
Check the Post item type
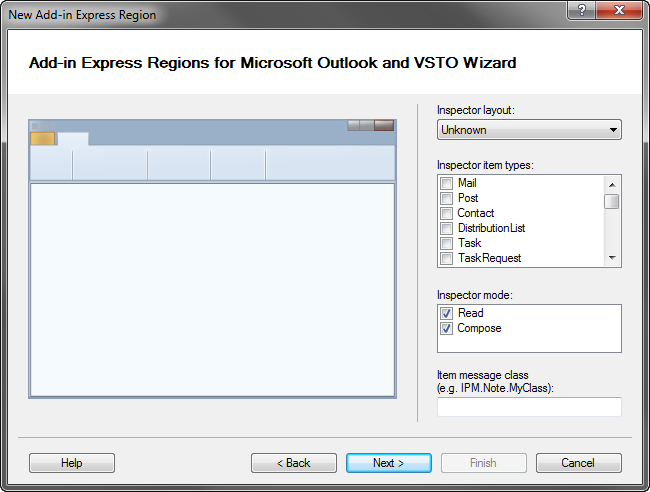pos(446,198)
